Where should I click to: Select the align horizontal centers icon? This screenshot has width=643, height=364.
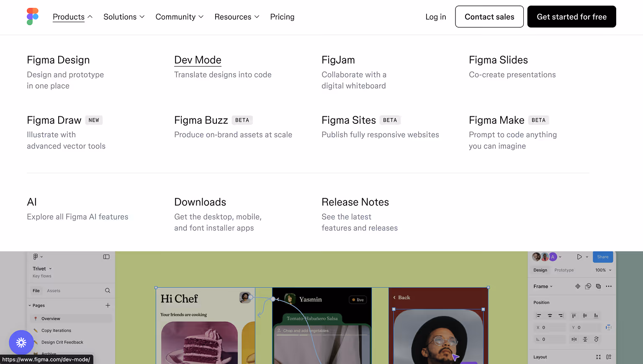coord(550,315)
